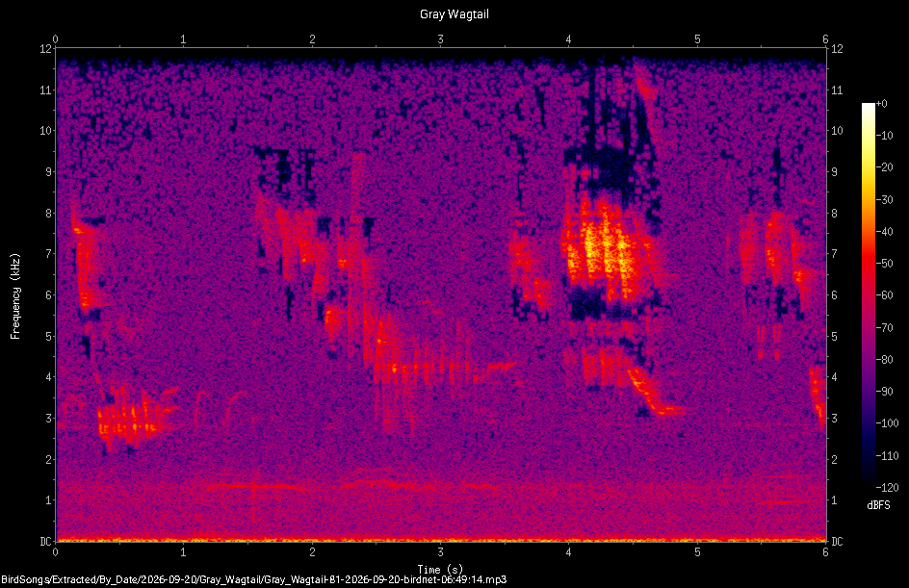Click "7" on the right frequency axis

click(x=834, y=254)
